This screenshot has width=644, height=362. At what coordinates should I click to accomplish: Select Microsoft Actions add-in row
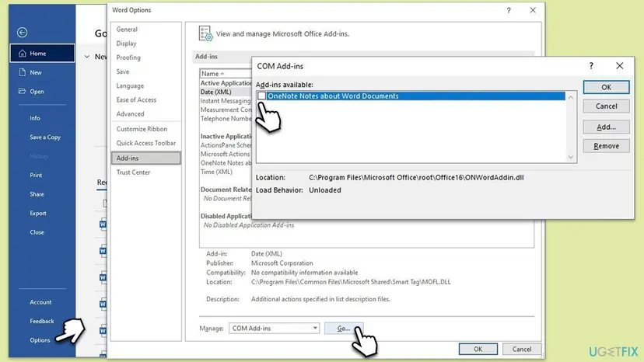point(226,155)
